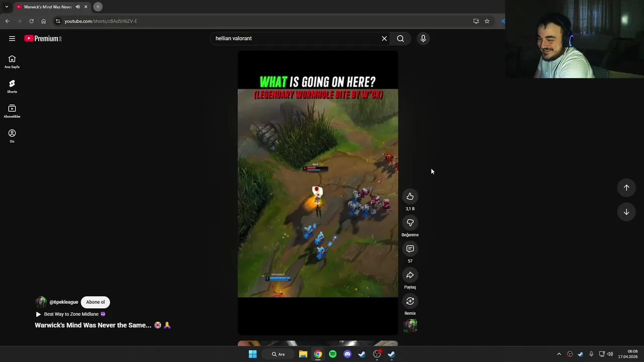Like the Short with thumbs up
The height and width of the screenshot is (362, 644).
click(x=410, y=197)
